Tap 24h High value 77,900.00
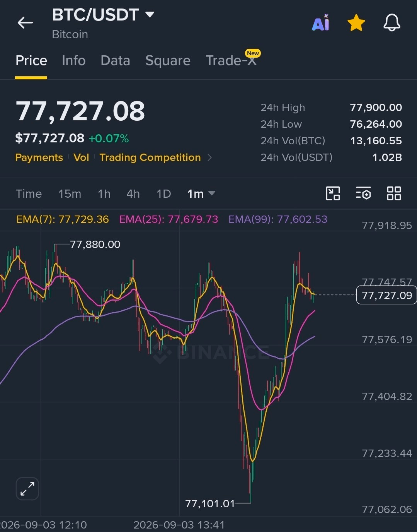This screenshot has width=417, height=532. [x=376, y=108]
